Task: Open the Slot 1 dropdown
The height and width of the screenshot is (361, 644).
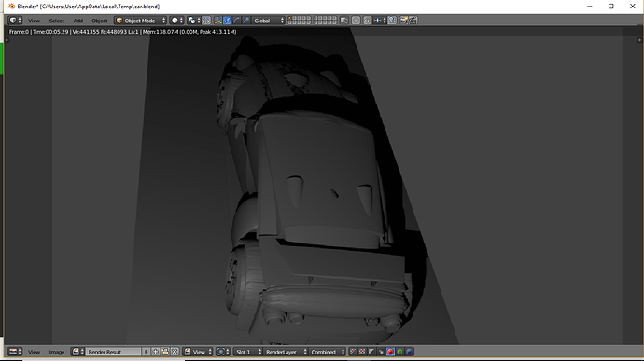Action: (247, 352)
